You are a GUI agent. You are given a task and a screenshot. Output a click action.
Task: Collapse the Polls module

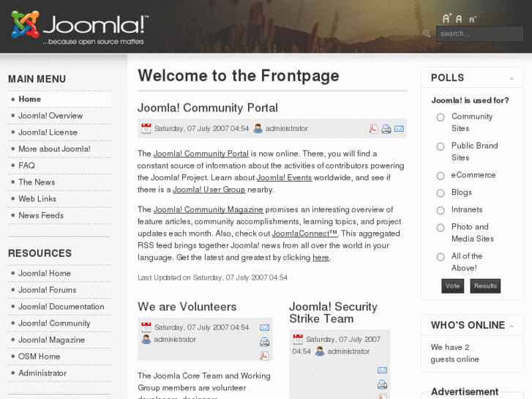[x=512, y=78]
